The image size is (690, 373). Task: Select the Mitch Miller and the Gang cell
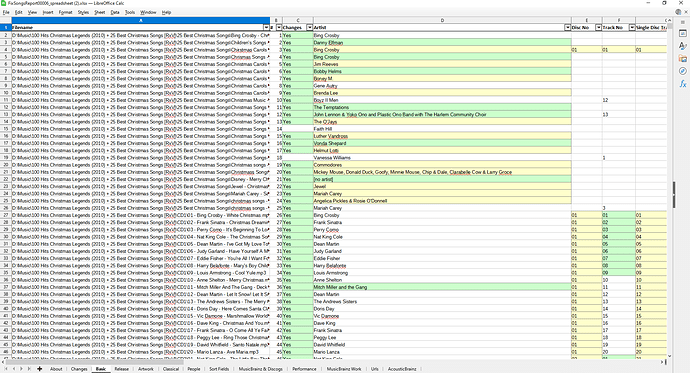point(442,287)
